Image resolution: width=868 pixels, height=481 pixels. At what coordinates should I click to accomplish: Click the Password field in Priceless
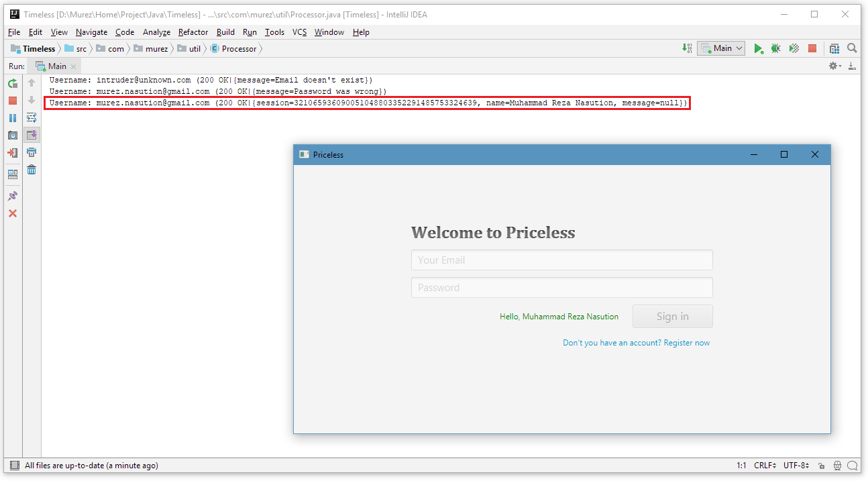coord(562,288)
